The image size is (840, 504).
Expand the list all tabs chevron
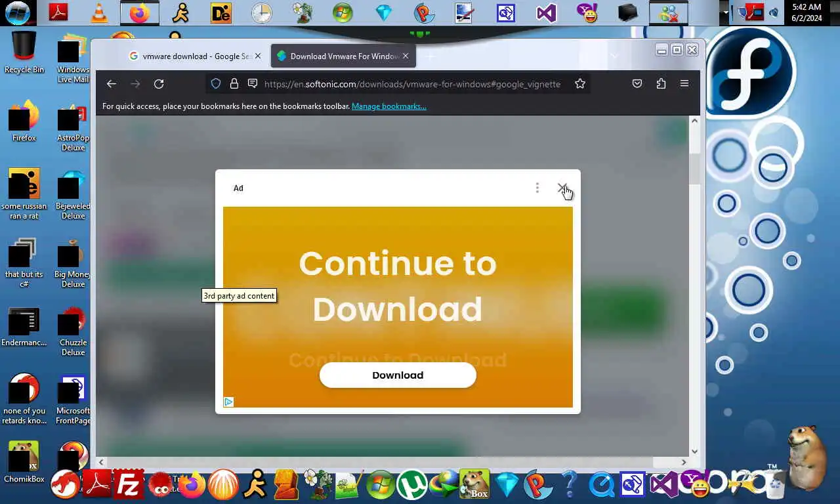click(614, 56)
